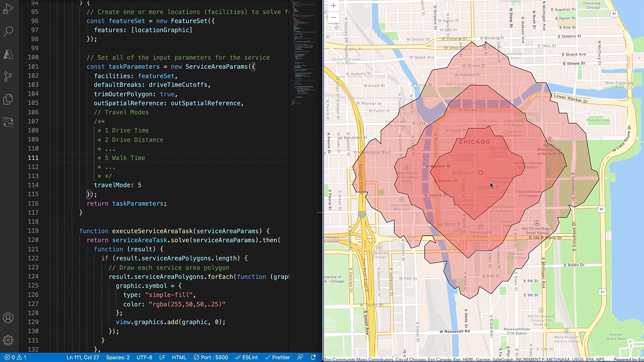The width and height of the screenshot is (644, 362).
Task: Toggle Live Server on Port 5500
Action: [x=211, y=357]
